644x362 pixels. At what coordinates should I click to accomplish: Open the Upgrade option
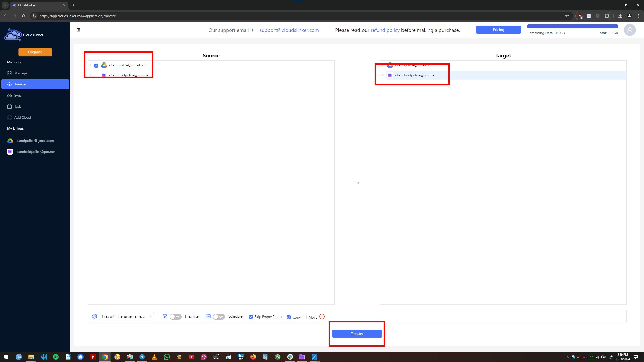pos(35,52)
